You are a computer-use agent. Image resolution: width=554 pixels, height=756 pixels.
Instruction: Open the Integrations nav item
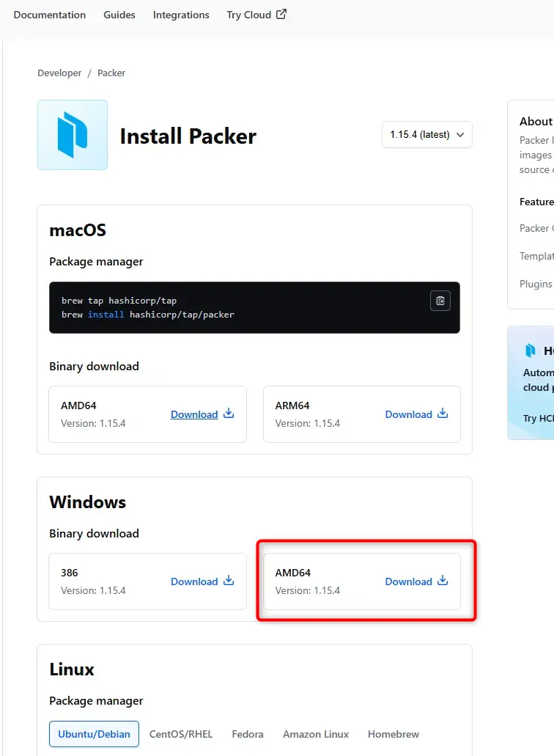click(x=181, y=15)
